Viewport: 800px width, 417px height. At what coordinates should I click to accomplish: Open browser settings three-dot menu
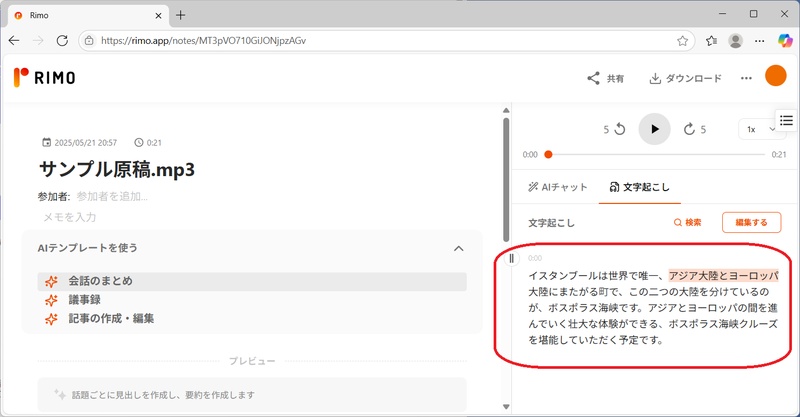[x=760, y=41]
